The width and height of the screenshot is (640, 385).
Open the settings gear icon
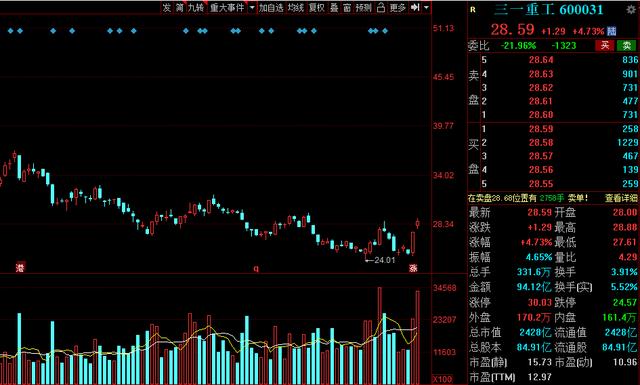coord(631,9)
